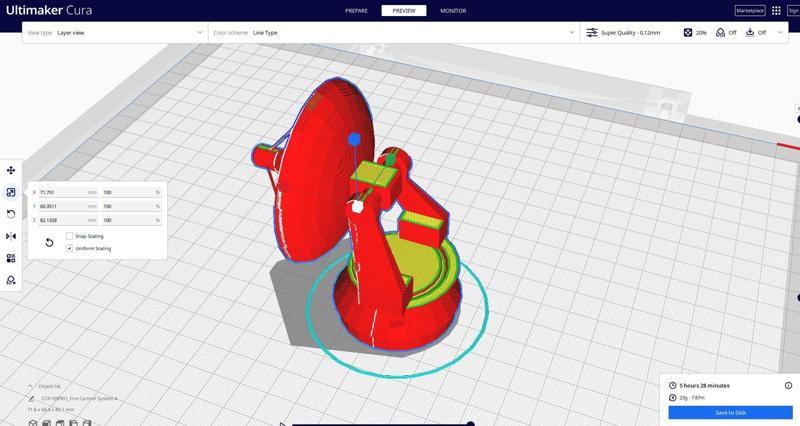
Task: Select the Mirror tool icon
Action: click(x=11, y=236)
